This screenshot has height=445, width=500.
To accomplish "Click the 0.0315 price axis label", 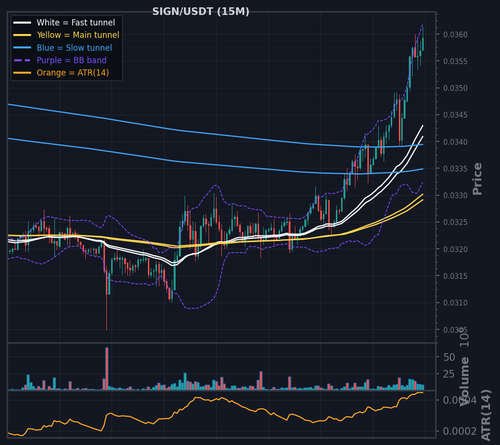I will 455,276.
